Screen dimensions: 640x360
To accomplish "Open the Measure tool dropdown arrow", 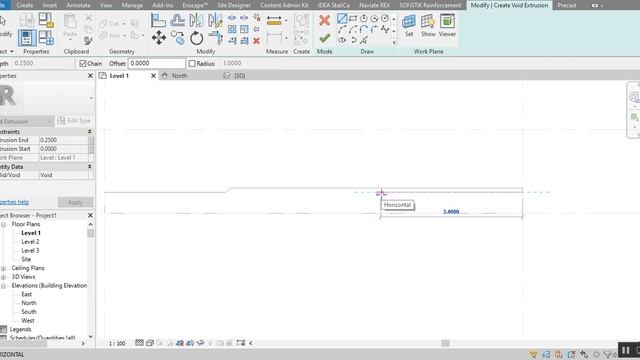I will coord(286,20).
